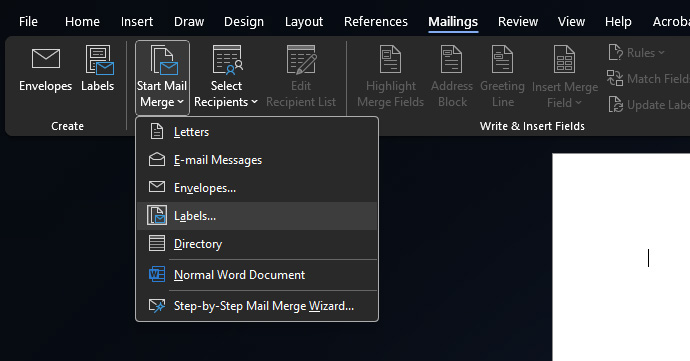Select the Mailings tab
Image resolution: width=690 pixels, height=361 pixels.
(453, 22)
